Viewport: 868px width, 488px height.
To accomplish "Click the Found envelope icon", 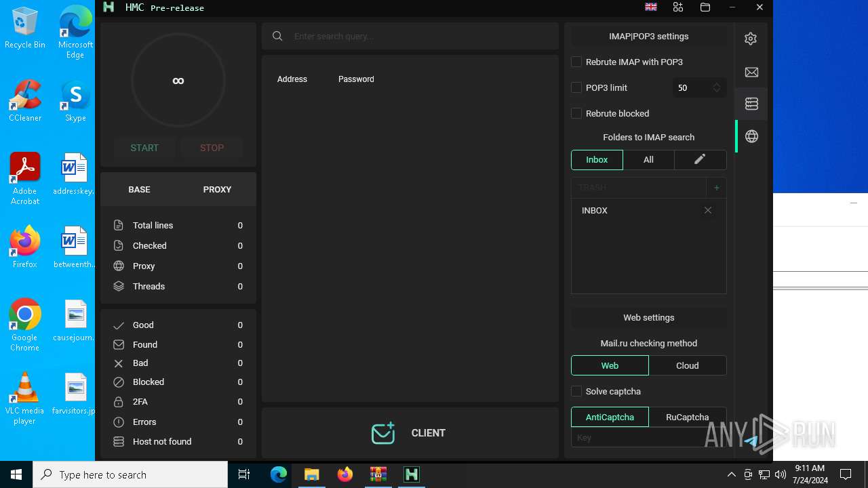I will click(119, 344).
